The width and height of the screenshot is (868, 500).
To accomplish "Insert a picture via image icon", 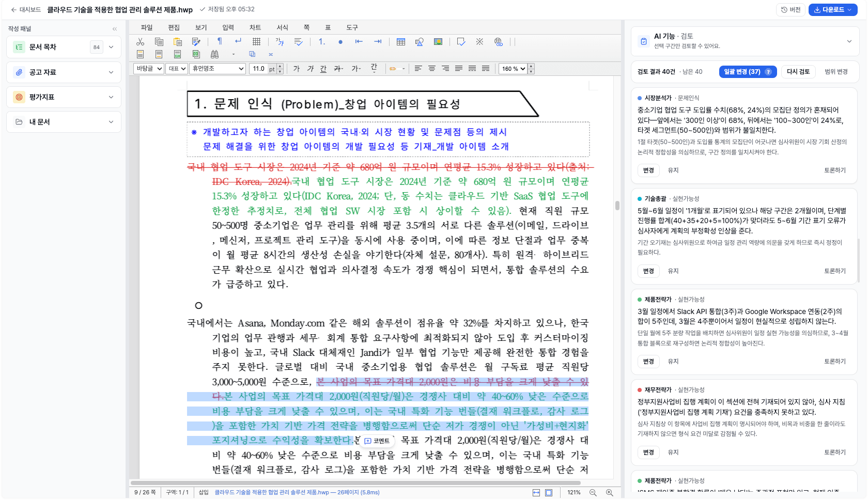I will (x=438, y=42).
